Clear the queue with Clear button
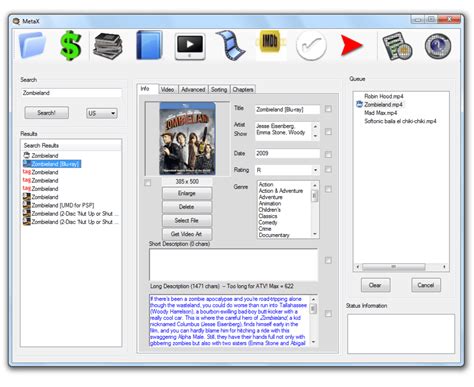The image size is (474, 387). 375,285
